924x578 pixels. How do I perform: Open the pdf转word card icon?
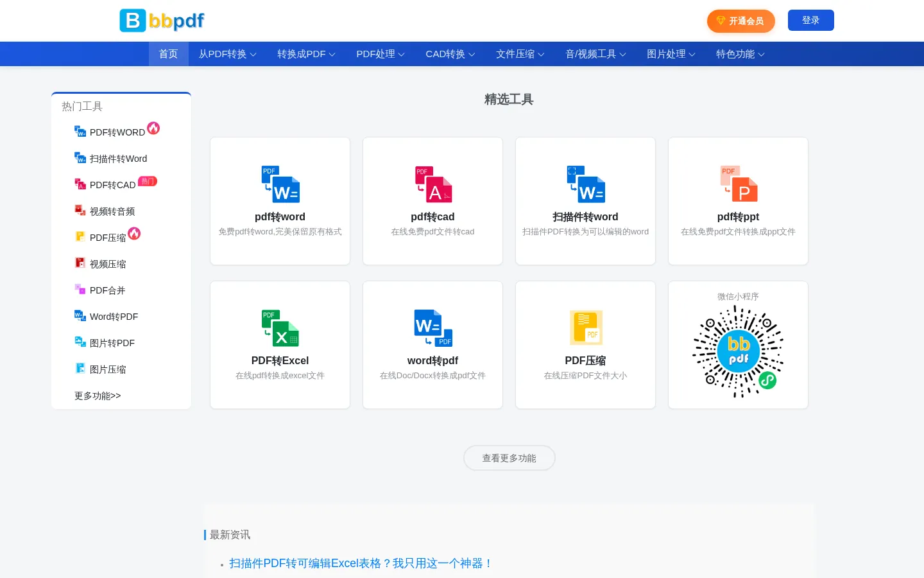[280, 184]
